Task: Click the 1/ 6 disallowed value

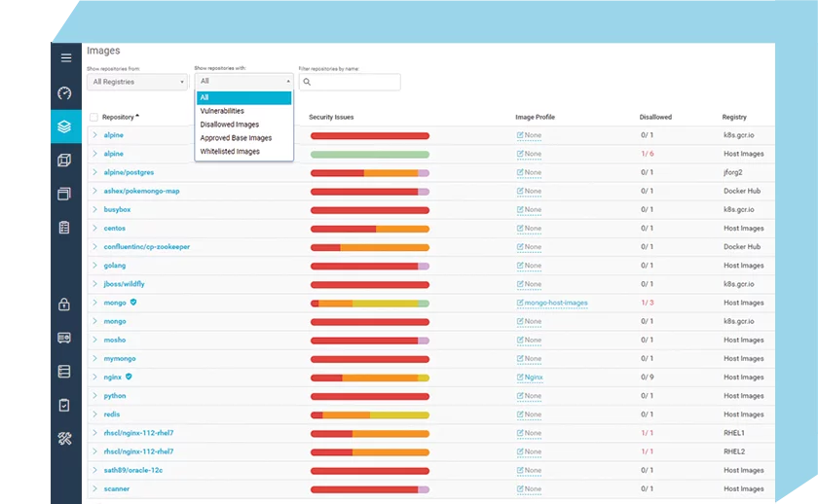Action: pos(648,154)
